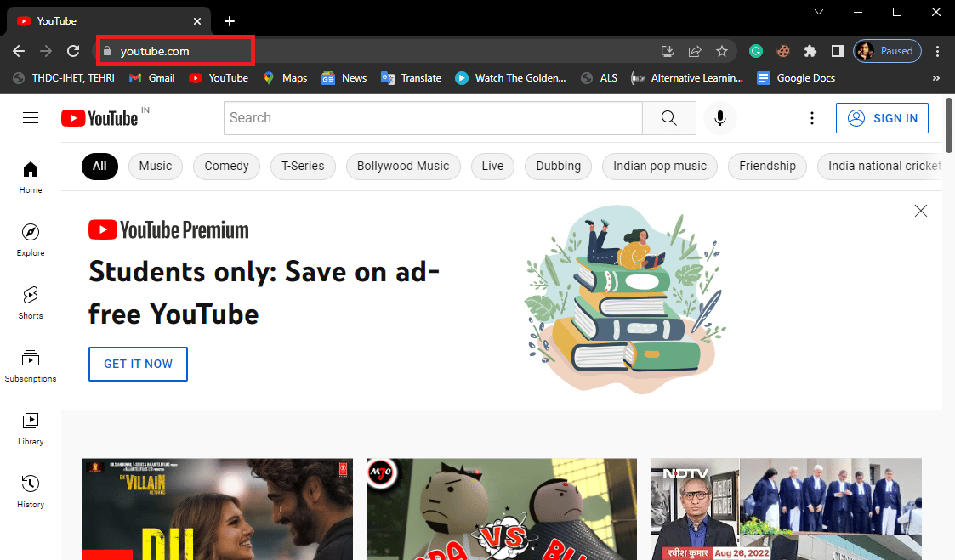Select India national cricket chip
The height and width of the screenshot is (560, 955).
[x=881, y=167]
